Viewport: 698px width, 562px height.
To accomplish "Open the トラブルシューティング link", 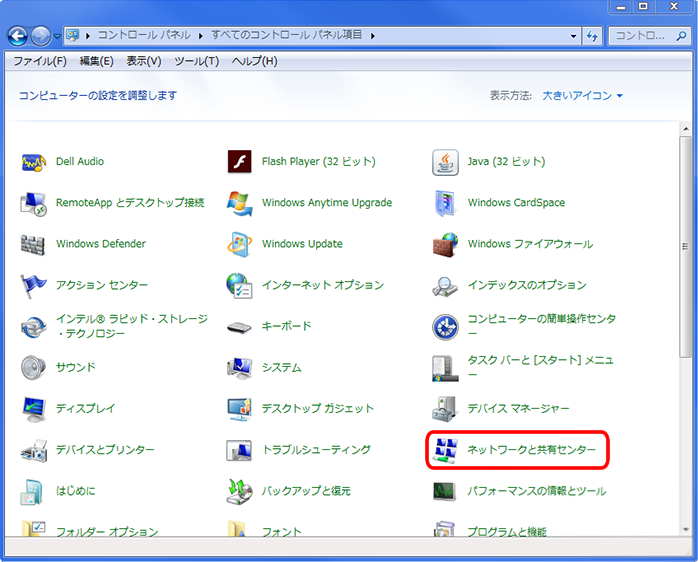I will coord(316,450).
